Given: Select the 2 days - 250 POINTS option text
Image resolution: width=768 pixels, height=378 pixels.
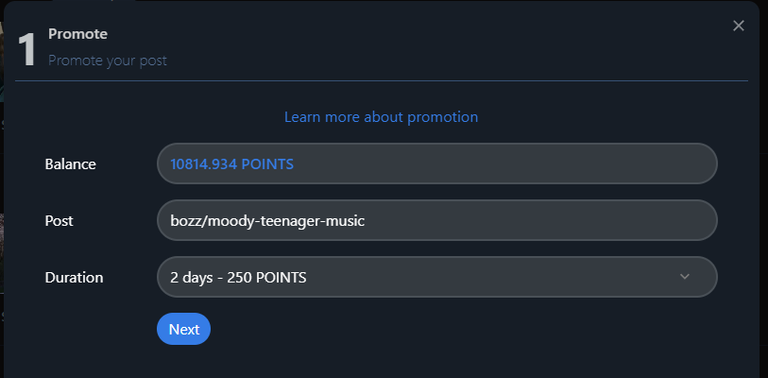Looking at the screenshot, I should point(238,278).
